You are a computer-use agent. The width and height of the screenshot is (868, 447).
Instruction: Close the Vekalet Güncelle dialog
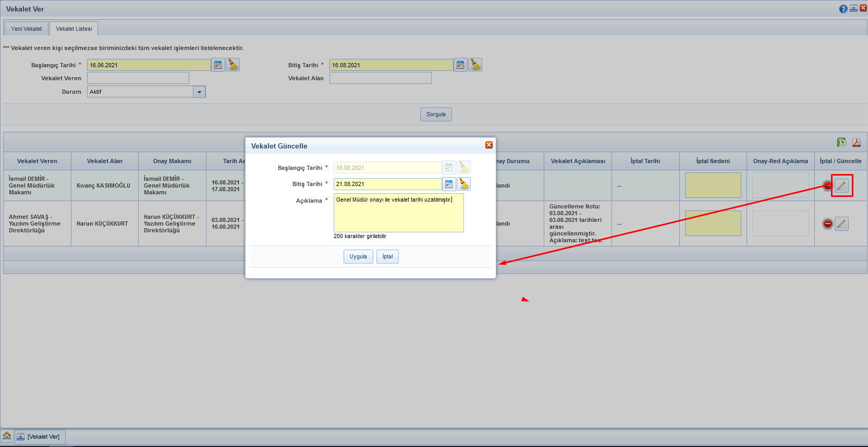489,145
